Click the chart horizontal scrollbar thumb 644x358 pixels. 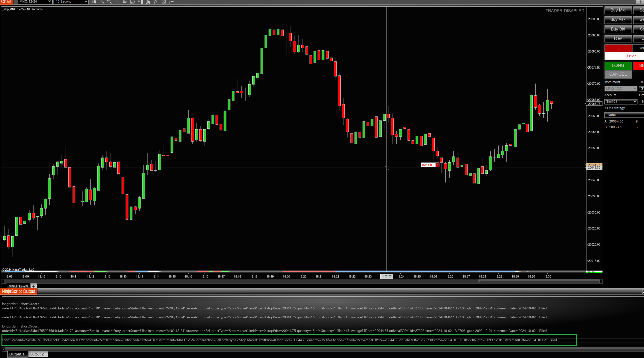click(539, 281)
